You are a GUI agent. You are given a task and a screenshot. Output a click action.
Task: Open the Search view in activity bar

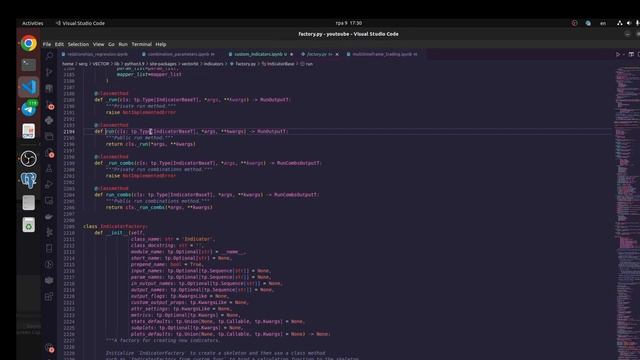point(49,56)
